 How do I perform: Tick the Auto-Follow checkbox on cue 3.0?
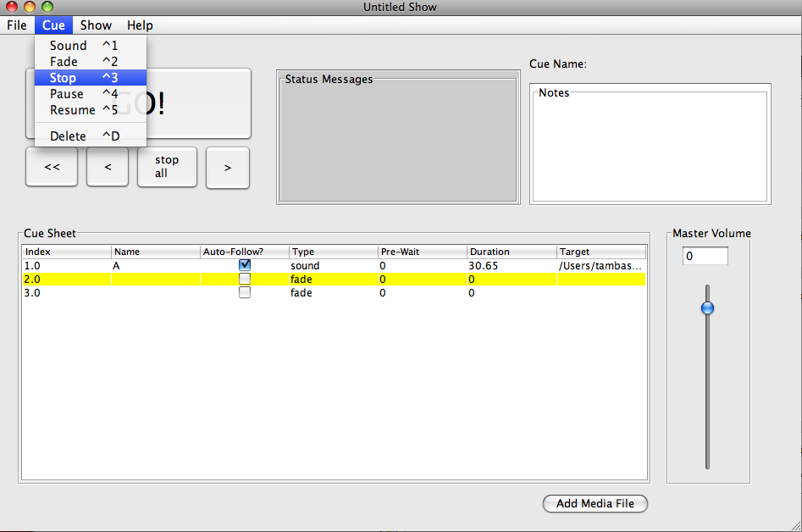[x=245, y=292]
